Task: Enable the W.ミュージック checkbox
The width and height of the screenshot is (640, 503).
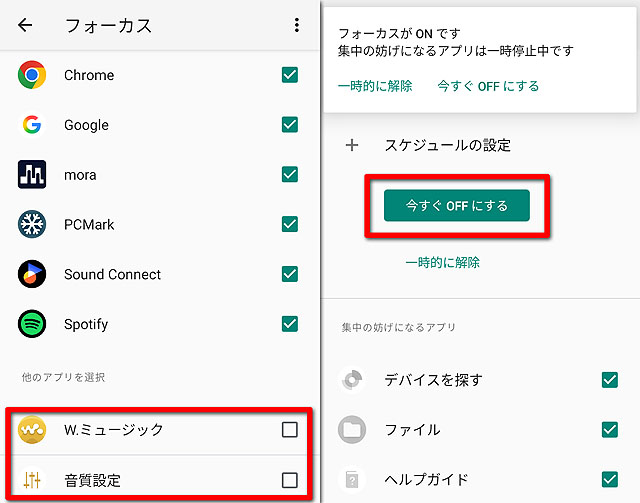Action: click(290, 430)
